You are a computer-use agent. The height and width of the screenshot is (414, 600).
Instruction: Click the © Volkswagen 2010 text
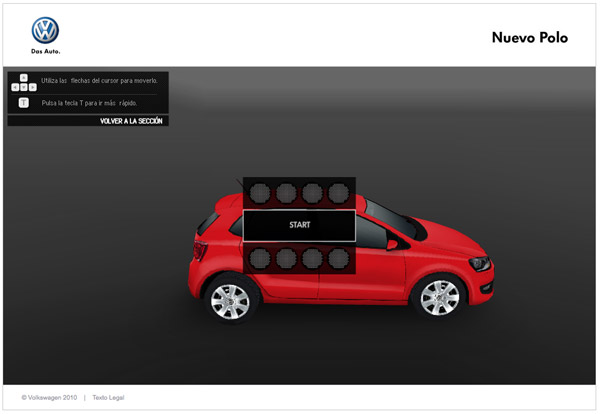(x=49, y=398)
